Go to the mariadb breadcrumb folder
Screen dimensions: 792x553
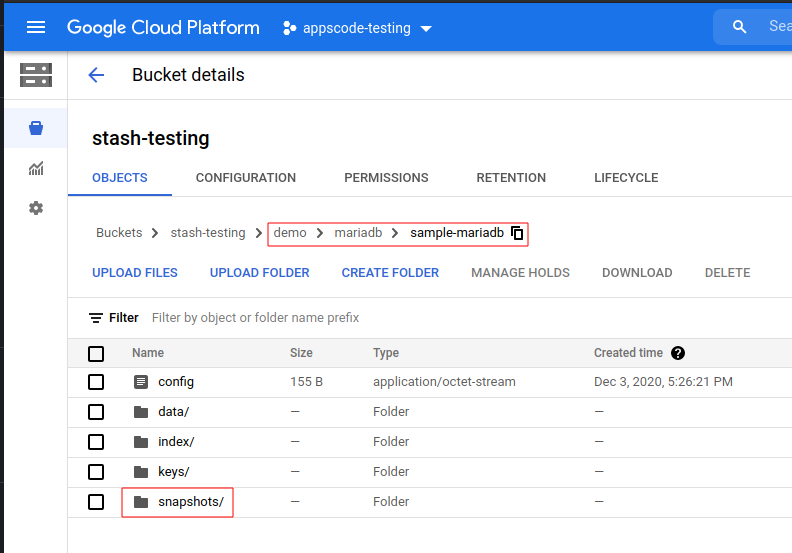click(358, 233)
